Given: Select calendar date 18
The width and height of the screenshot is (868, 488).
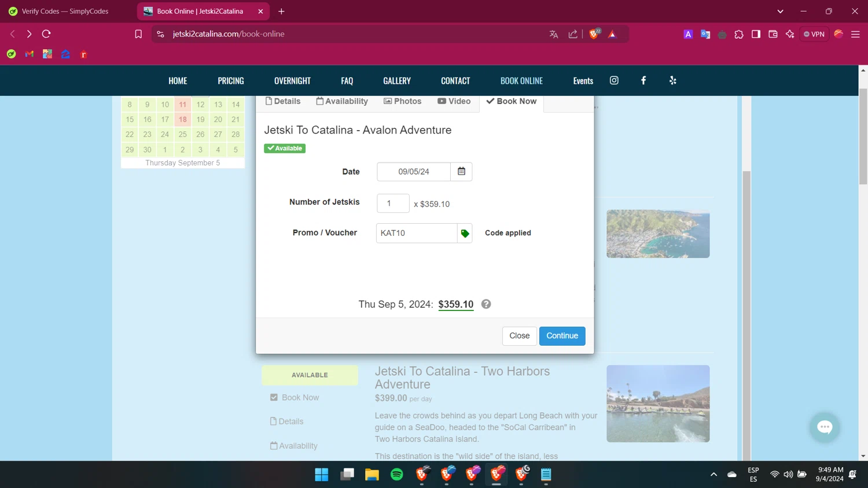Looking at the screenshot, I should click(x=182, y=120).
